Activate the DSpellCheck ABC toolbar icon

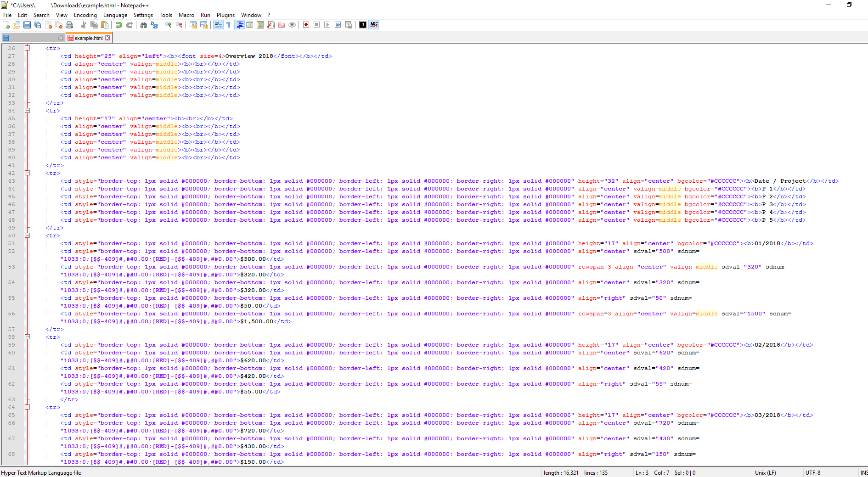pos(374,25)
